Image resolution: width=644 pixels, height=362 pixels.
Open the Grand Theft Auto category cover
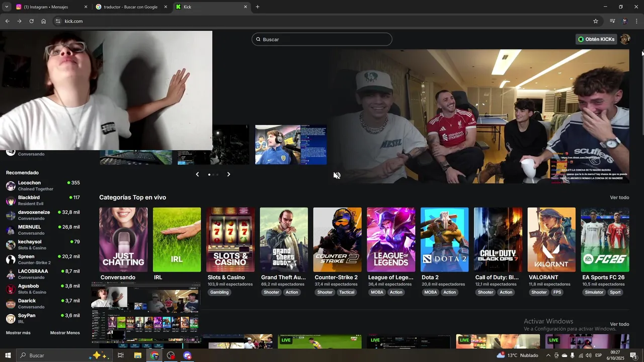coord(284,240)
